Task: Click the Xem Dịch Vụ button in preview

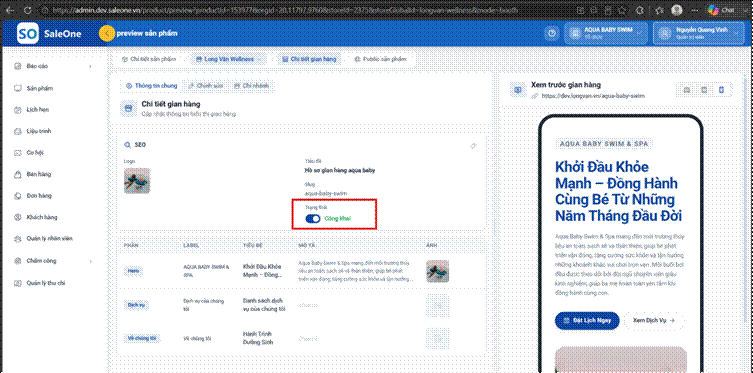Action: coord(654,320)
